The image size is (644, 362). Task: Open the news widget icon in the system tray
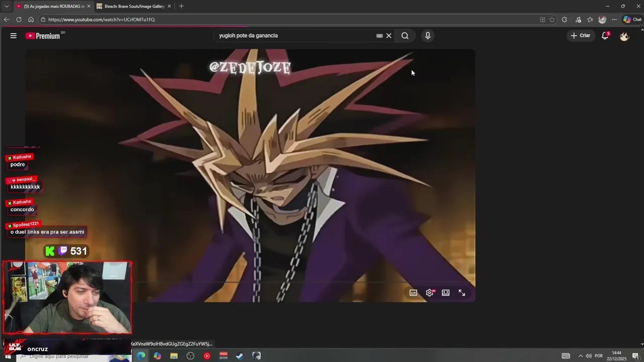(566, 356)
